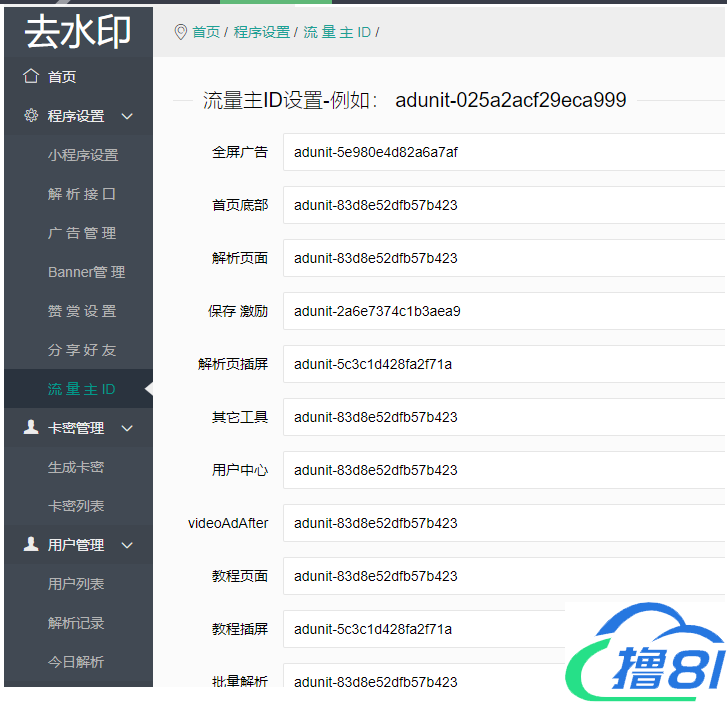Click the home icon in sidebar

31,77
